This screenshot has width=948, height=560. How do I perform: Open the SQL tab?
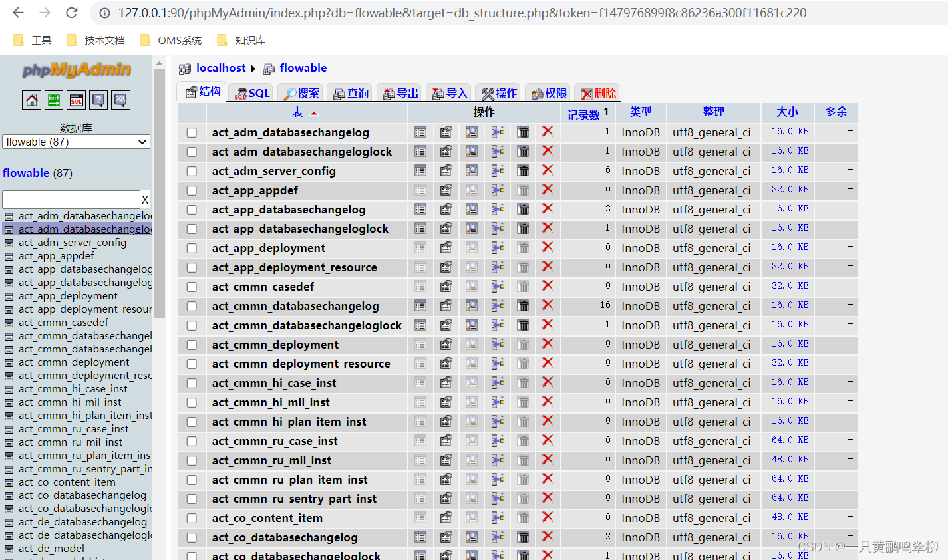pos(252,94)
